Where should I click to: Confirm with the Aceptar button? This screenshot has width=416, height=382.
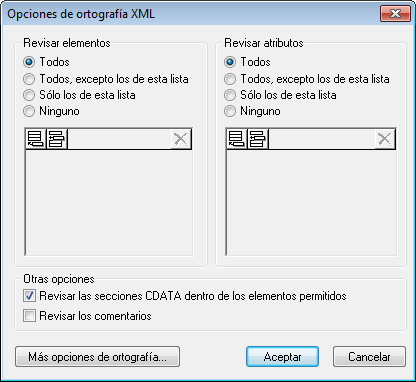(x=282, y=357)
